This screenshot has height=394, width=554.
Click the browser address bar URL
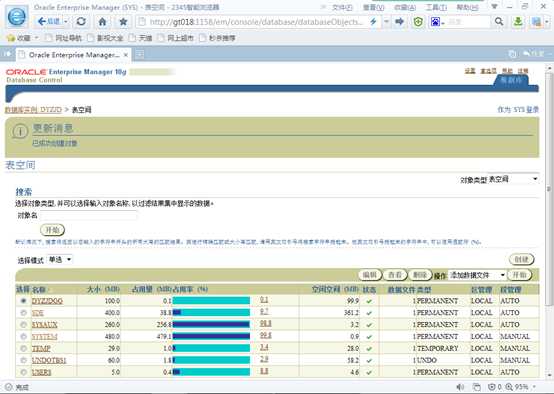(x=256, y=22)
